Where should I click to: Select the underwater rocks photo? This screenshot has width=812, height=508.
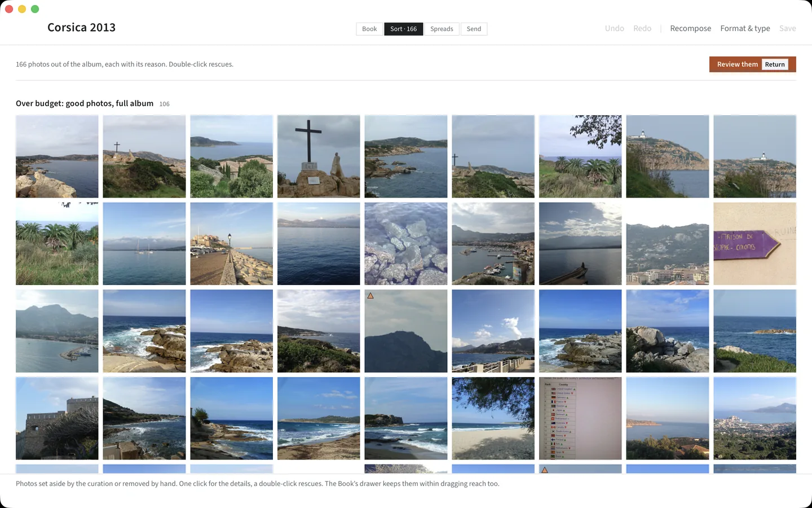(x=406, y=244)
